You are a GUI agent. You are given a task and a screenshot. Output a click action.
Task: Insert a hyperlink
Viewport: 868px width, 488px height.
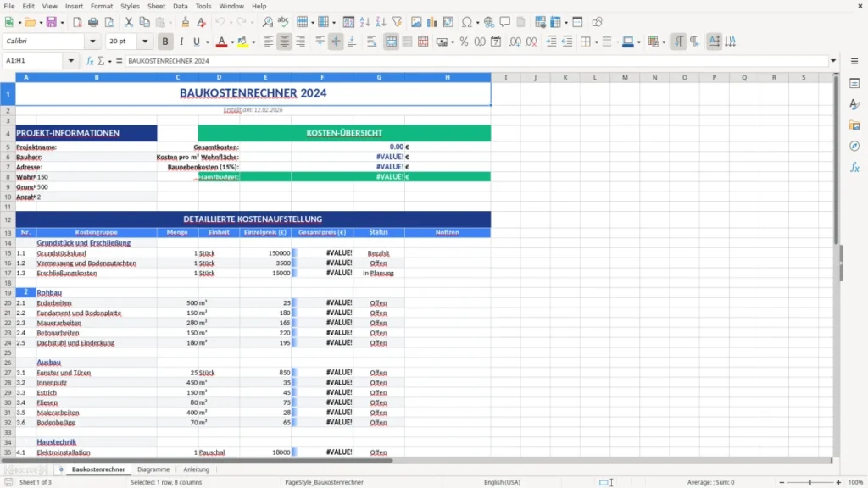pos(489,22)
